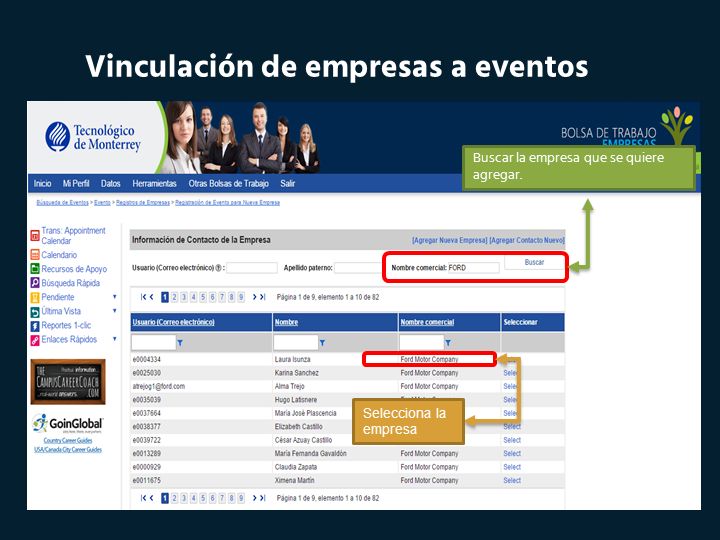Open Reportes 1-clic sidebar link
This screenshot has width=720, height=540.
66,325
